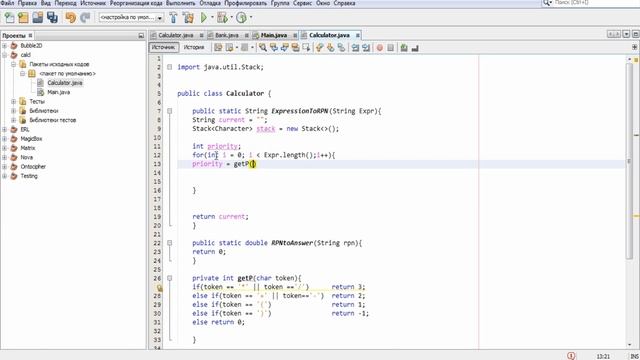
Task: Expand the Bubble2D project node
Action: (4, 46)
